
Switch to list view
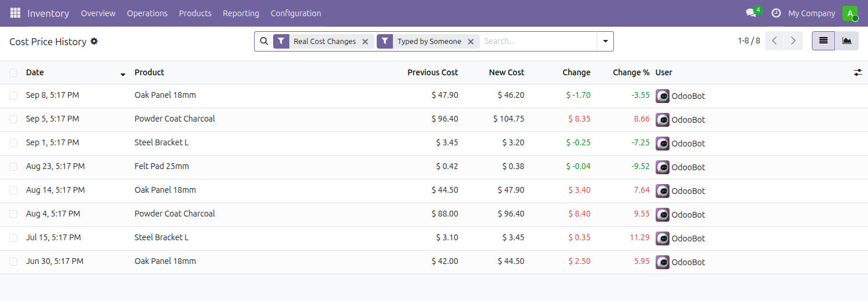coord(823,41)
